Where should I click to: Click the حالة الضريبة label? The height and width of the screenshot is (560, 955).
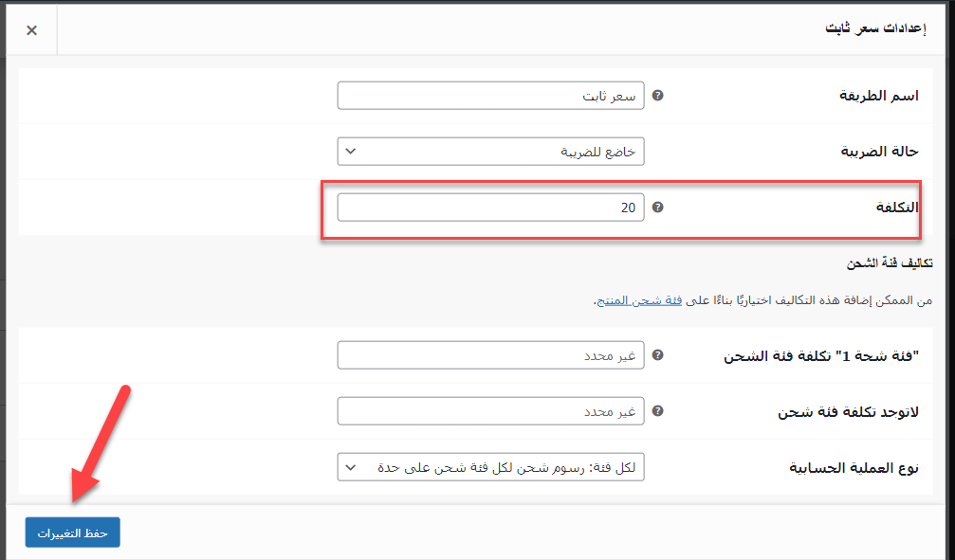click(879, 151)
